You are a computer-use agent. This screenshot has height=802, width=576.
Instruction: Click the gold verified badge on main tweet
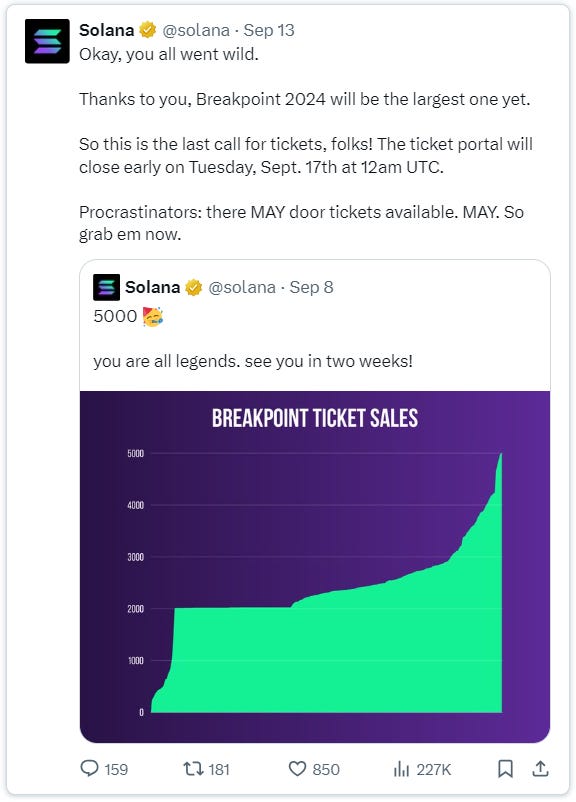pyautogui.click(x=148, y=30)
